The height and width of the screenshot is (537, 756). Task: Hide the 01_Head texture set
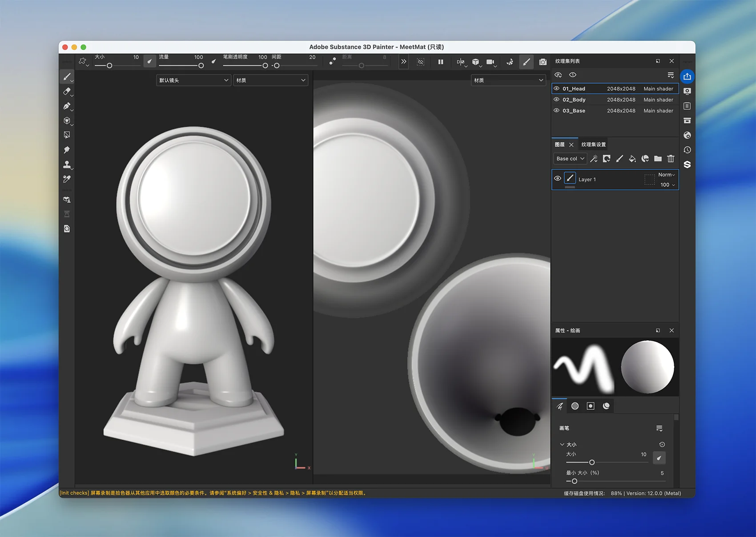(x=556, y=88)
